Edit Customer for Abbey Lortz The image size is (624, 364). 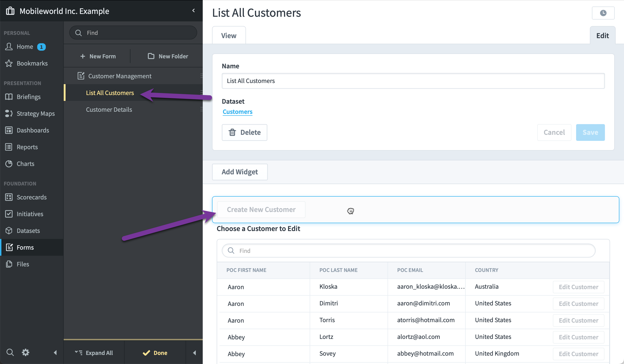(578, 337)
